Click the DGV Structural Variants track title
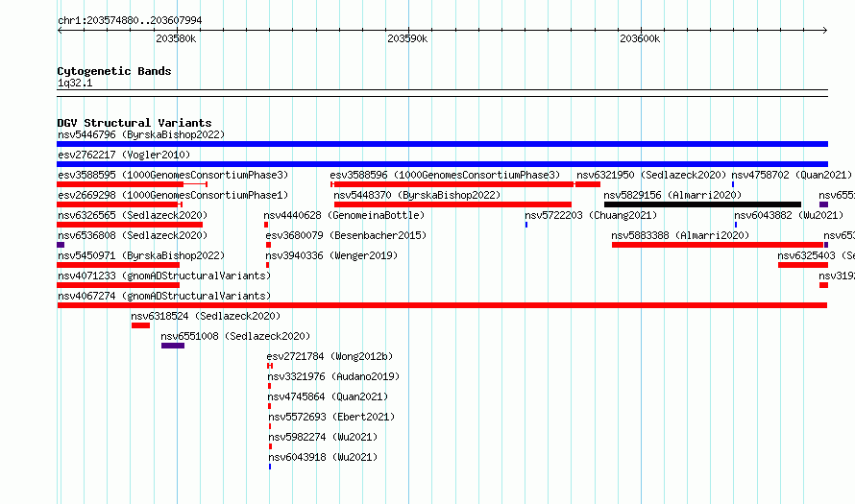The width and height of the screenshot is (855, 504). [x=134, y=123]
